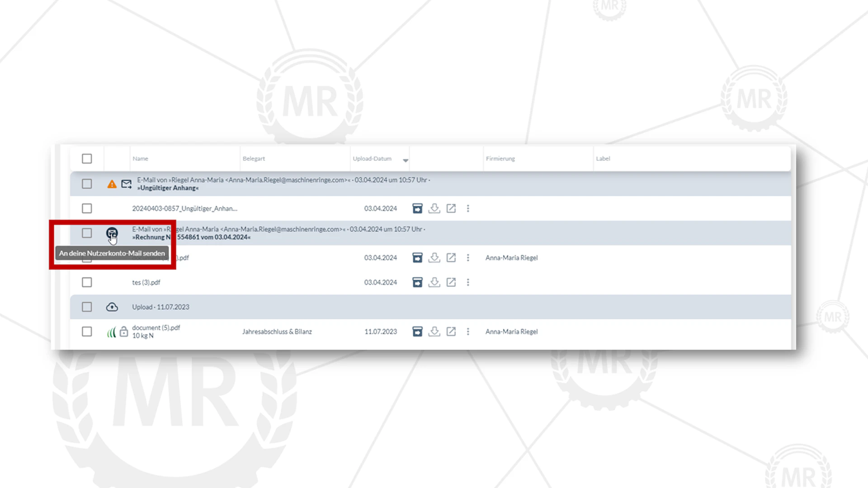Click the Jahresabschluss & Bilanz document type

(277, 332)
